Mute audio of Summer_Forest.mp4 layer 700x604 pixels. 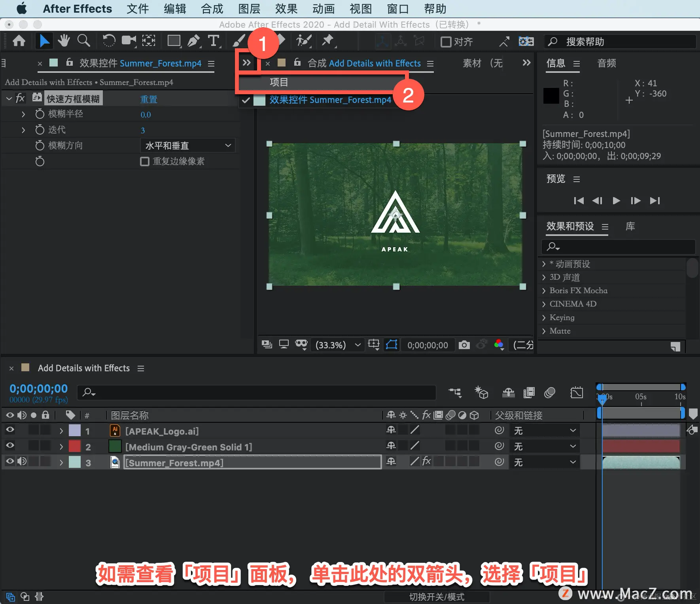pos(22,462)
